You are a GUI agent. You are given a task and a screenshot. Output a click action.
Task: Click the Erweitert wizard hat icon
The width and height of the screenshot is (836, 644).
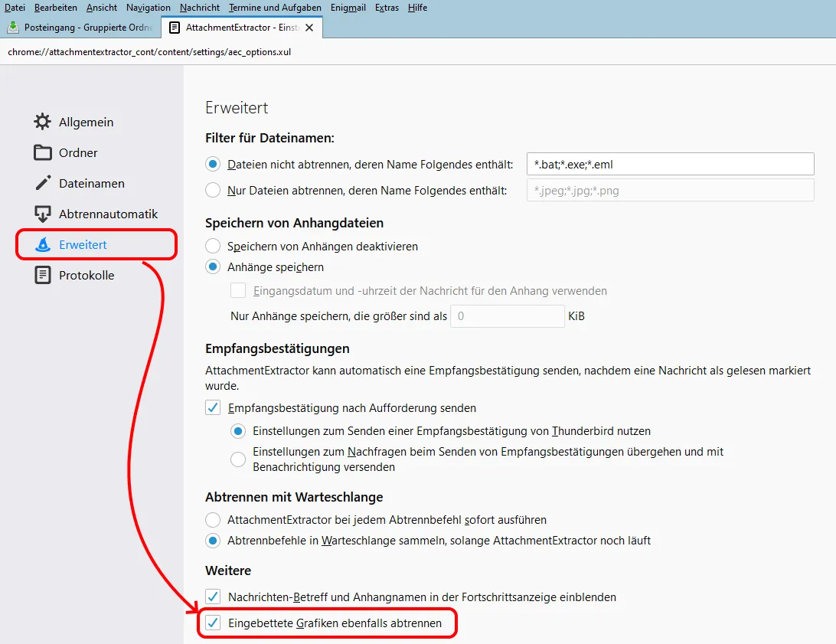(x=42, y=245)
